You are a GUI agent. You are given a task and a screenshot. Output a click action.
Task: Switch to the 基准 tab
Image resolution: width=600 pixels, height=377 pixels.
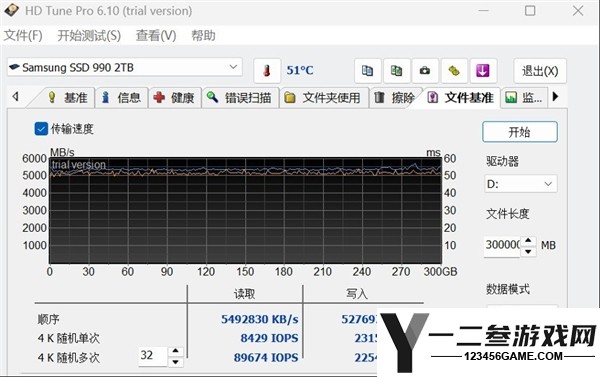(x=67, y=98)
